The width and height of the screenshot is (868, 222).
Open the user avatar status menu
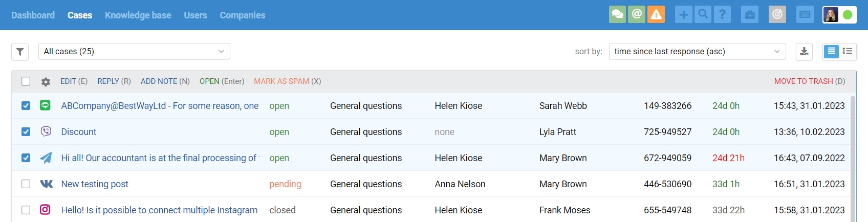point(839,14)
